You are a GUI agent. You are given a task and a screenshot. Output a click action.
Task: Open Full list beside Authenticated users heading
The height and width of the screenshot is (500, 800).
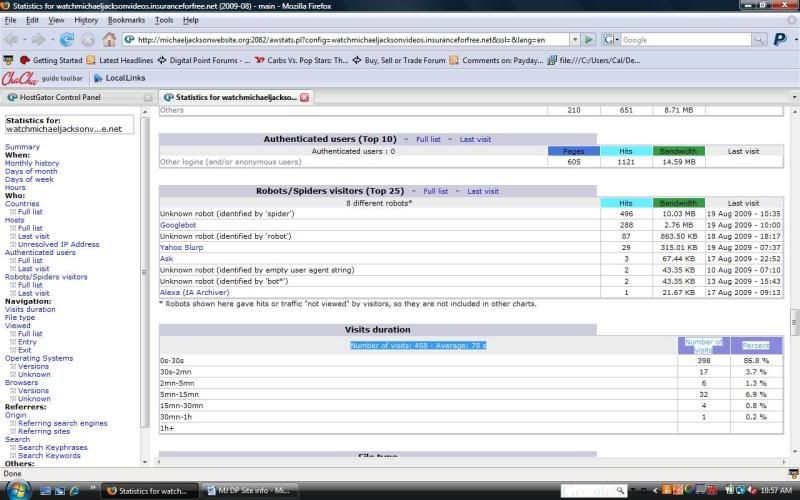[428, 139]
